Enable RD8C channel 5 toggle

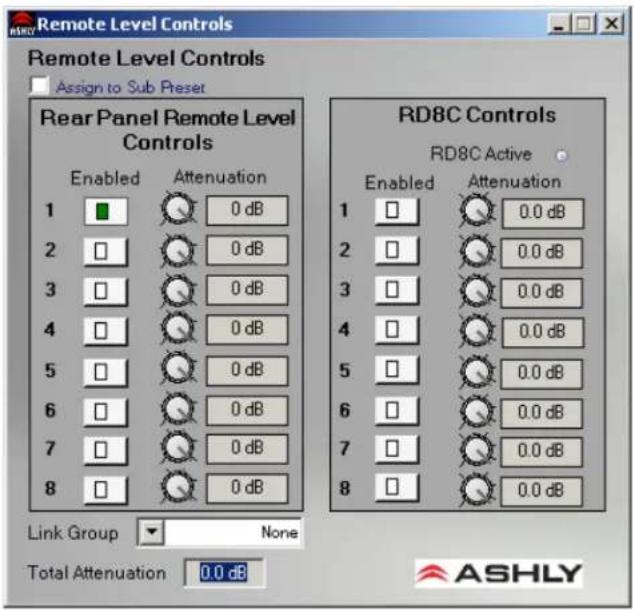point(396,369)
